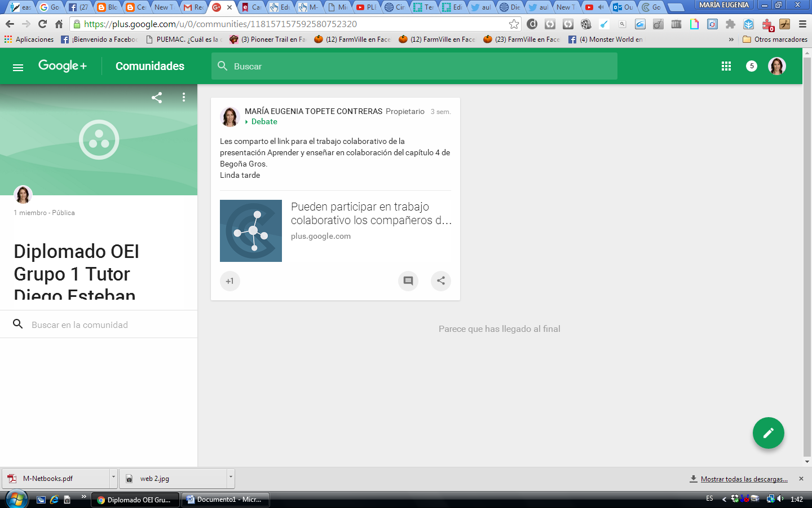Open the linked post 'Pueden participar en trabajo colaborativo'

pos(371,213)
